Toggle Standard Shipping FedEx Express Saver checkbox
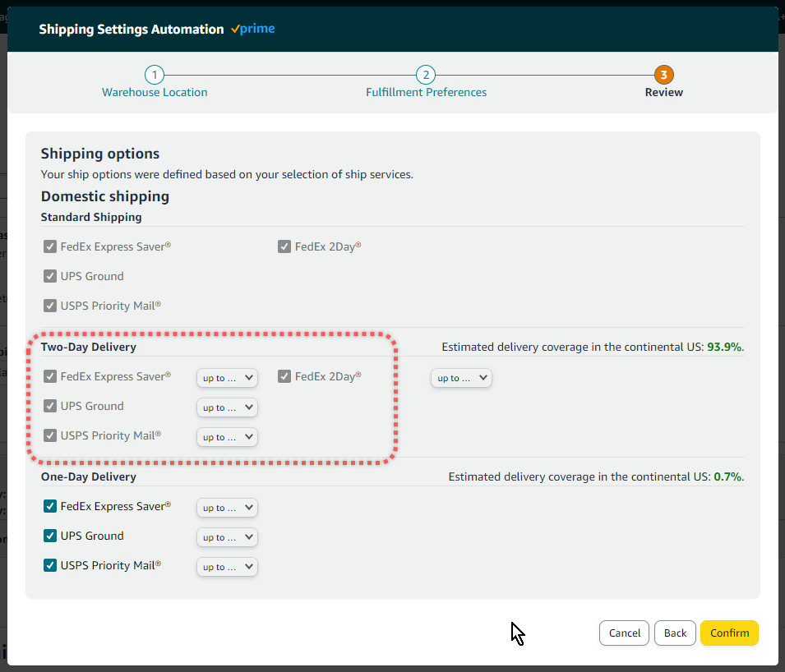 point(50,246)
